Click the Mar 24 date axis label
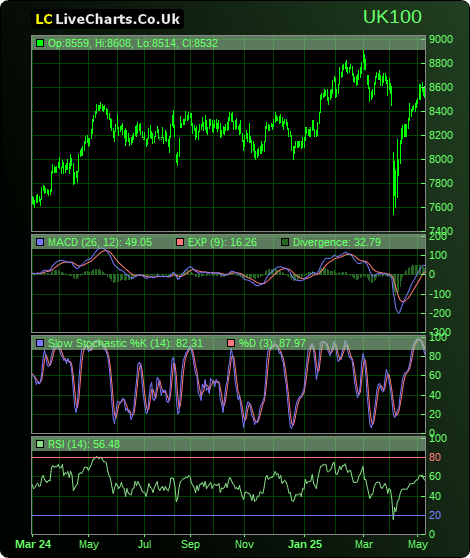The width and height of the screenshot is (470, 558). tap(33, 544)
